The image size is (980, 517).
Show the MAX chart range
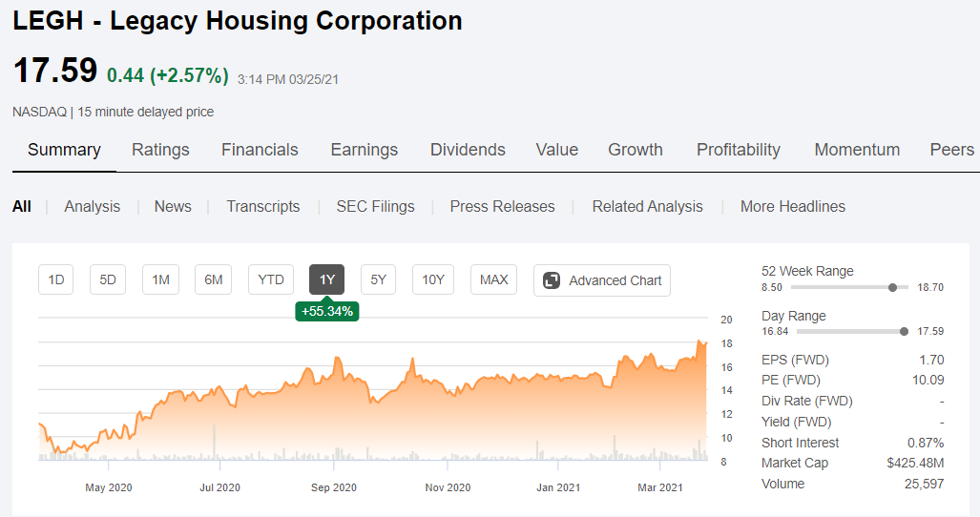click(493, 279)
